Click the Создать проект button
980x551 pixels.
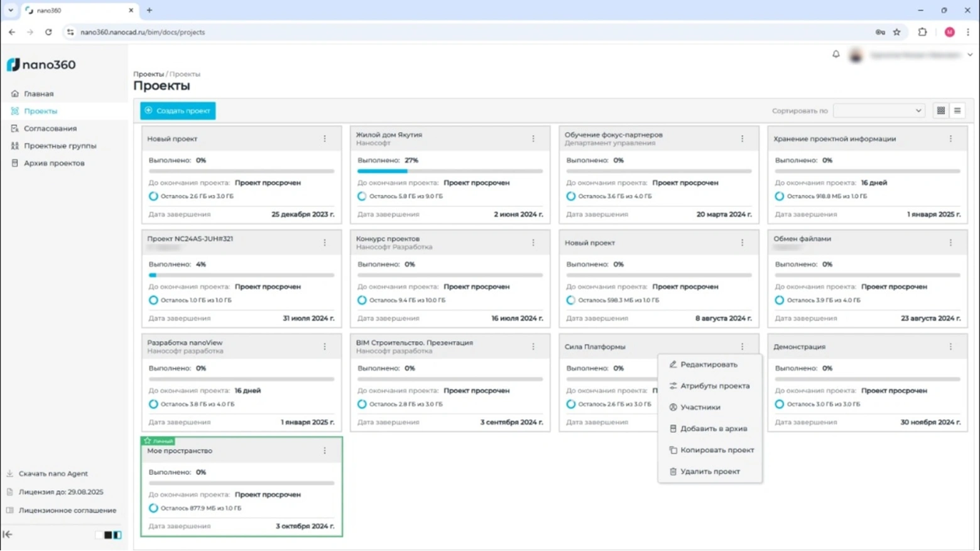tap(178, 111)
